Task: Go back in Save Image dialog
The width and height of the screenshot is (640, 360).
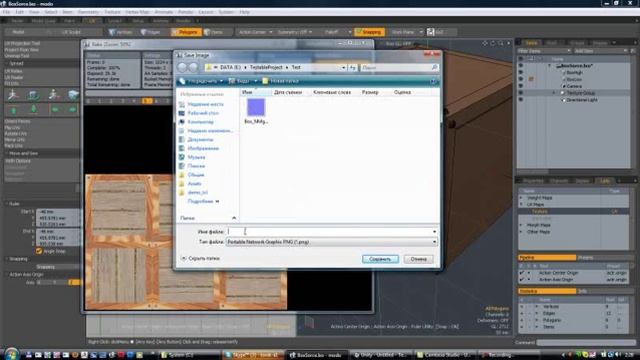Action: pyautogui.click(x=182, y=67)
